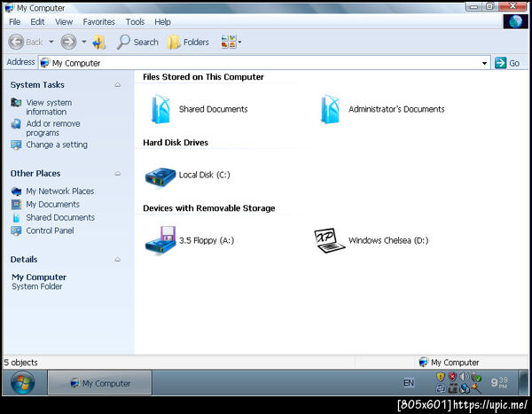Screen dimensions: 532x414
Task: Click the taskbar clock
Action: (499, 383)
